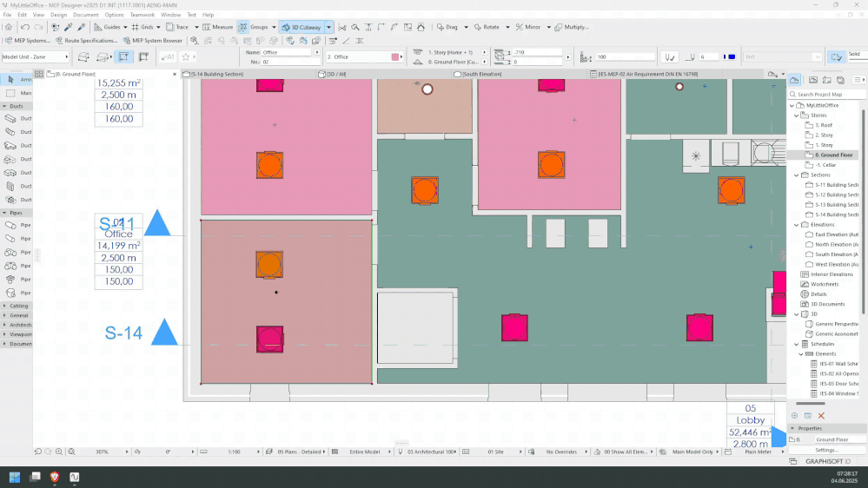Viewport: 868px width, 488px height.
Task: Open the Model Unit - Zone selector
Action: [x=35, y=56]
